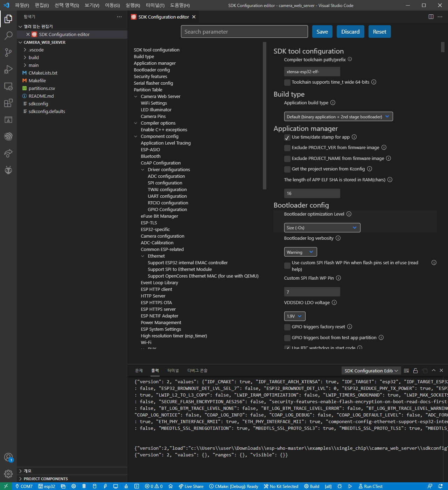Open the Application build type dropdown
This screenshot has height=490, width=448.
pos(338,117)
